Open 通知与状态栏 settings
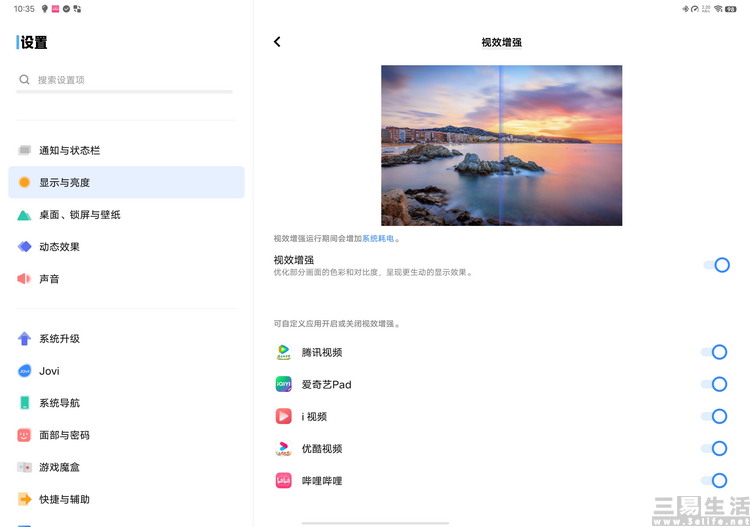750x527 pixels. (126, 150)
